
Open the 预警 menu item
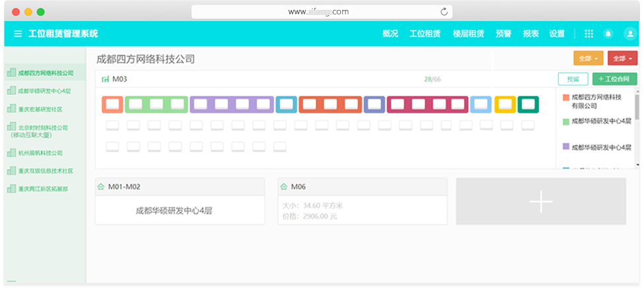(x=503, y=34)
